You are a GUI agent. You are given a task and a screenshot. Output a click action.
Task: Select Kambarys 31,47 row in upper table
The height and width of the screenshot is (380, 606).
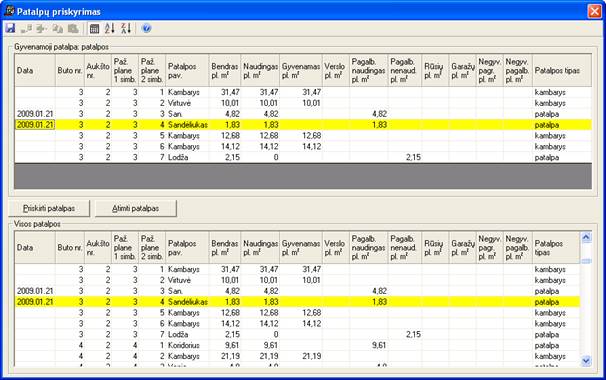(303, 92)
